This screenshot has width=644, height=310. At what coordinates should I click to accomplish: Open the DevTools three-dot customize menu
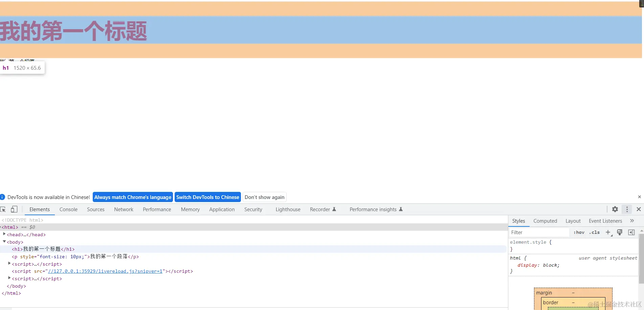[627, 209]
